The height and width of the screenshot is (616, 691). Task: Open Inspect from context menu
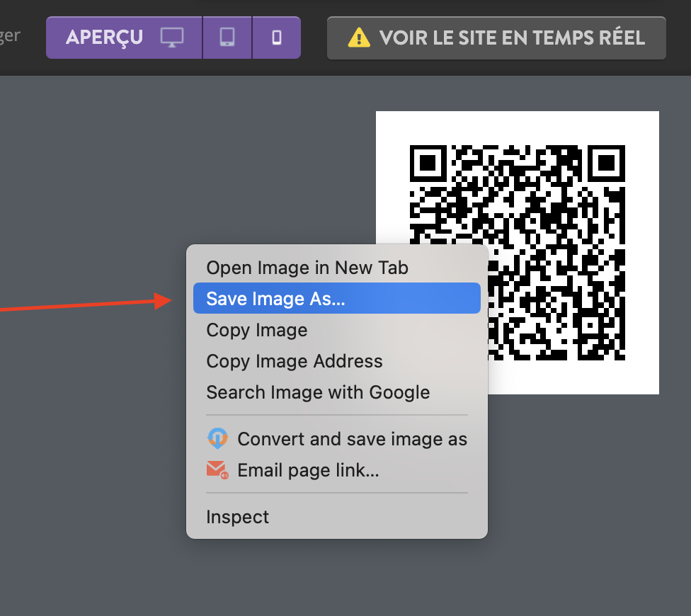(337, 517)
